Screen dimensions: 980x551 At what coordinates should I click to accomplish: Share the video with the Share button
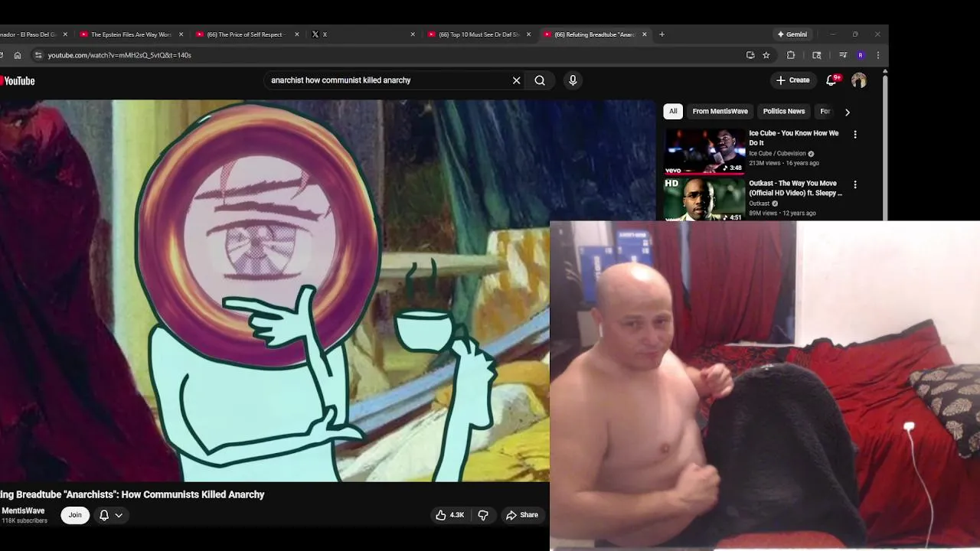pyautogui.click(x=522, y=515)
